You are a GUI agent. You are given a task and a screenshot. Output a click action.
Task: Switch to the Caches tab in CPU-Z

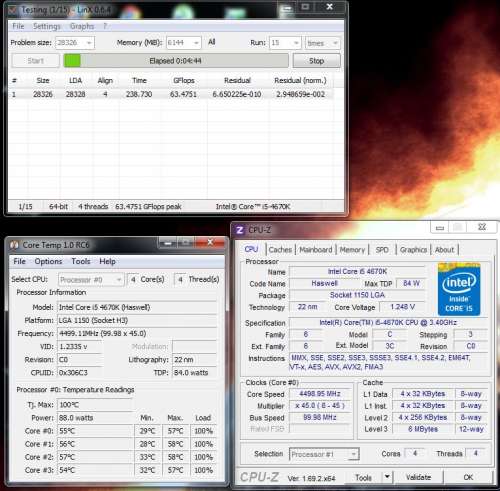(x=280, y=250)
